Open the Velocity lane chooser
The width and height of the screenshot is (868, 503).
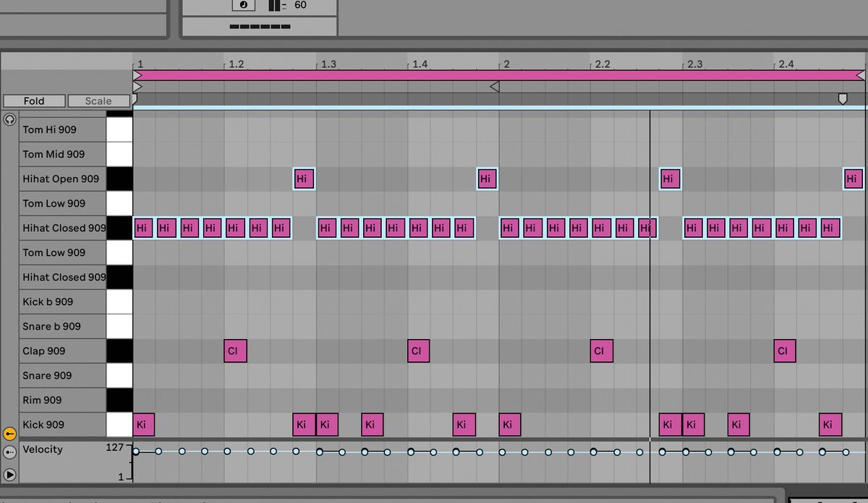43,450
